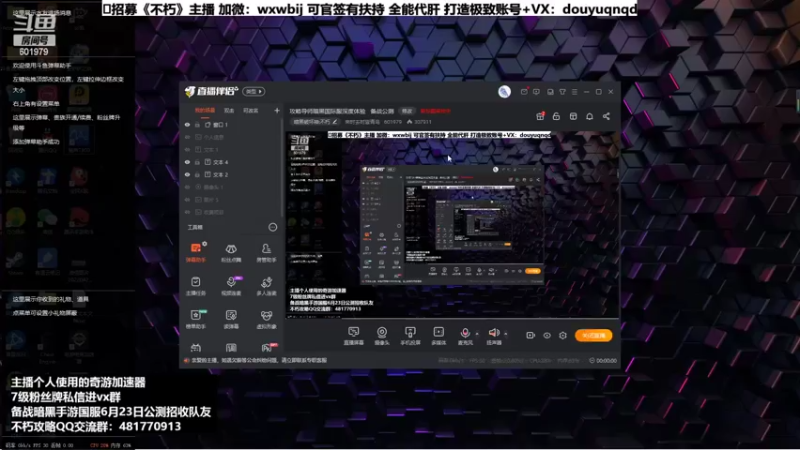
Task: Add 手机投屏 phone casting source
Action: tap(410, 336)
